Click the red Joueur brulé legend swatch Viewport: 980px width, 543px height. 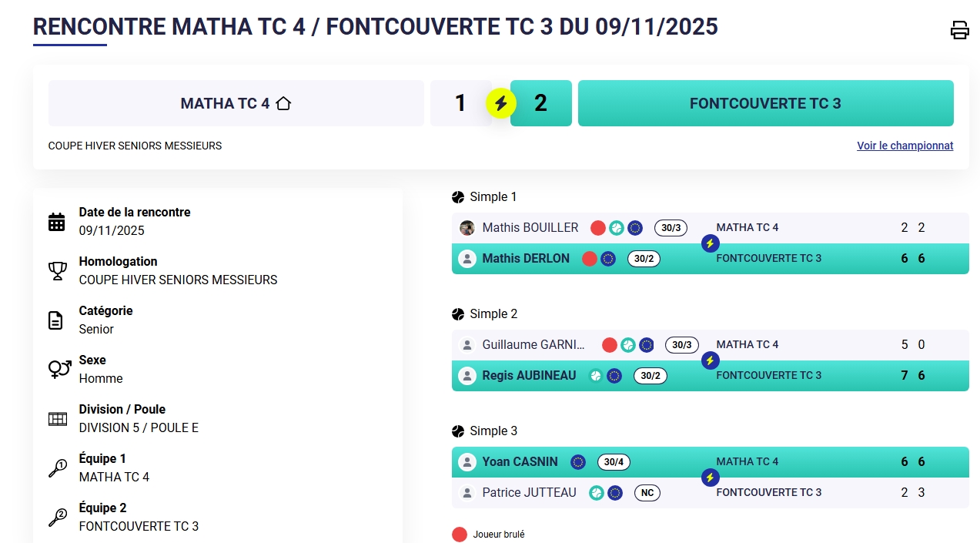click(x=460, y=535)
